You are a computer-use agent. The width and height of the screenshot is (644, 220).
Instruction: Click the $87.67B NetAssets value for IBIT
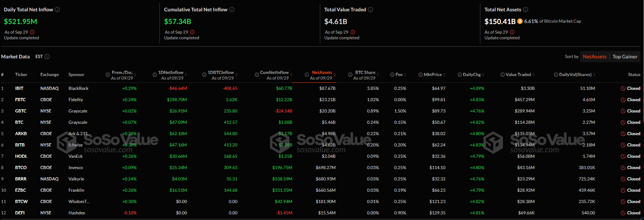(x=327, y=88)
